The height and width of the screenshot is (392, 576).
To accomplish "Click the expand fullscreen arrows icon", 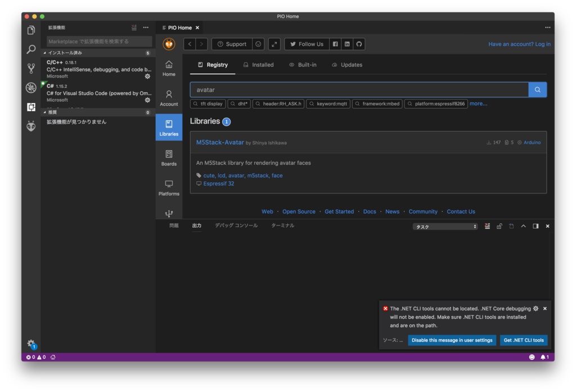I will coord(274,44).
